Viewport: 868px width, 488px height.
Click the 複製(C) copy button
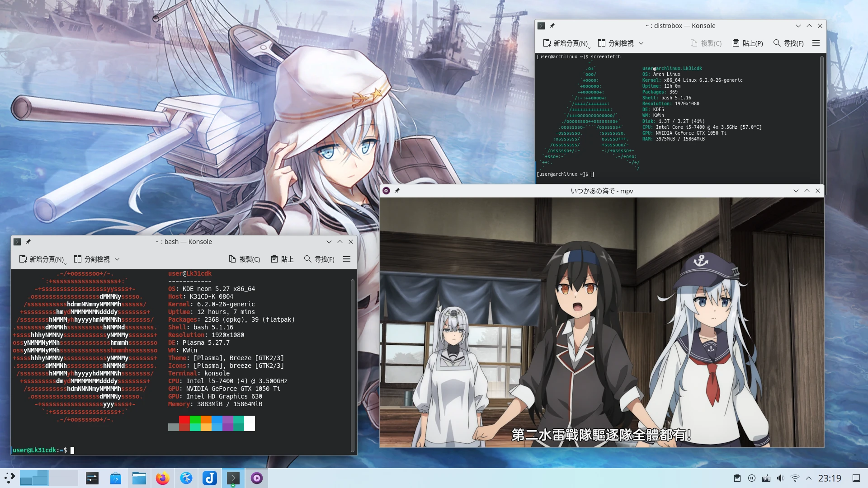[244, 259]
